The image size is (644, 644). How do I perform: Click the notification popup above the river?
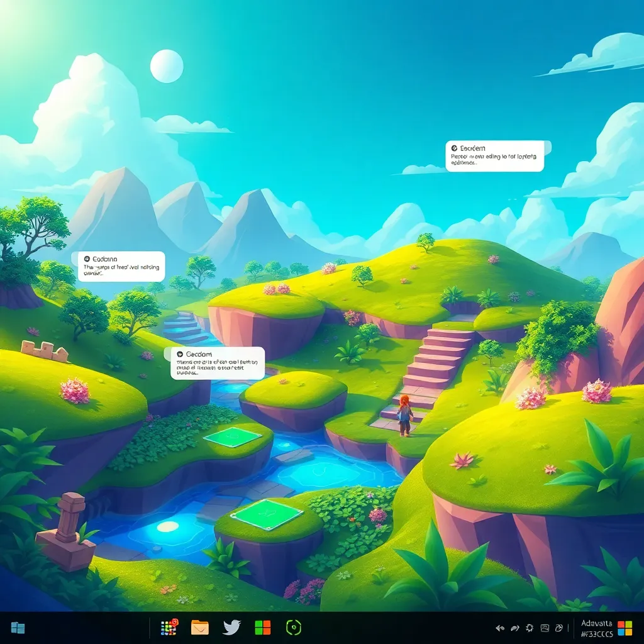(x=218, y=363)
